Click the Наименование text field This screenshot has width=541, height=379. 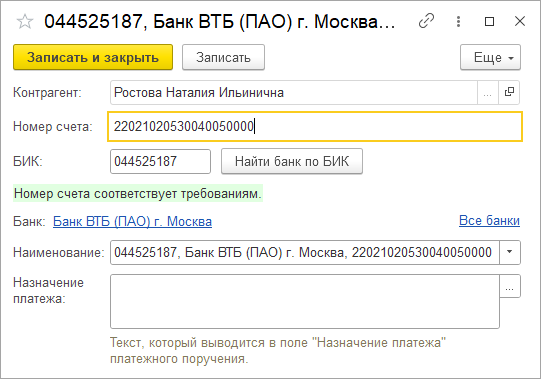305,252
